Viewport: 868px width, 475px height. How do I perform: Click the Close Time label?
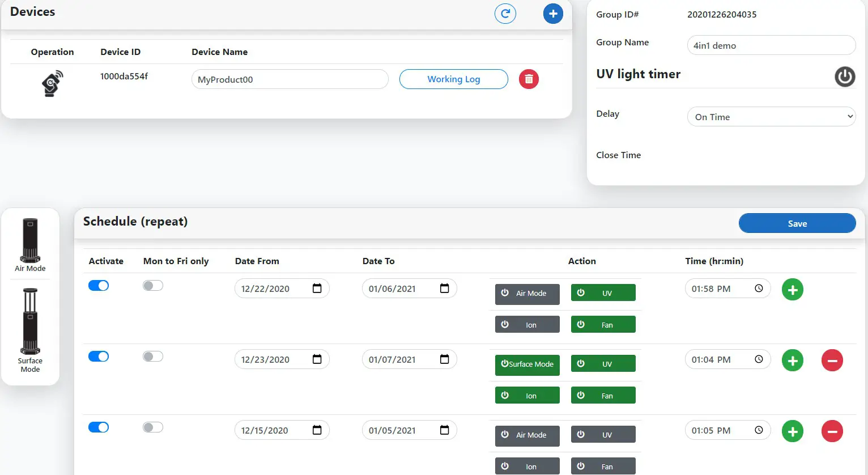pyautogui.click(x=618, y=155)
